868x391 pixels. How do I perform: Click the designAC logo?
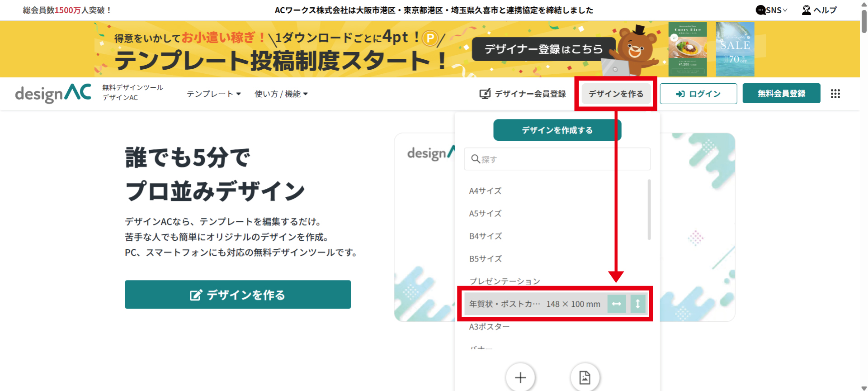53,94
